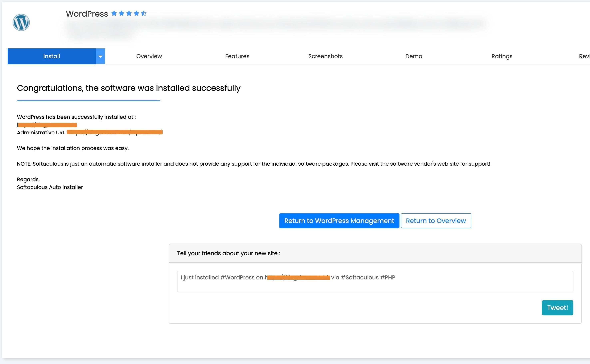590x364 pixels.
Task: Click the 'Softaculous Auto Installer' signature text
Action: point(50,187)
